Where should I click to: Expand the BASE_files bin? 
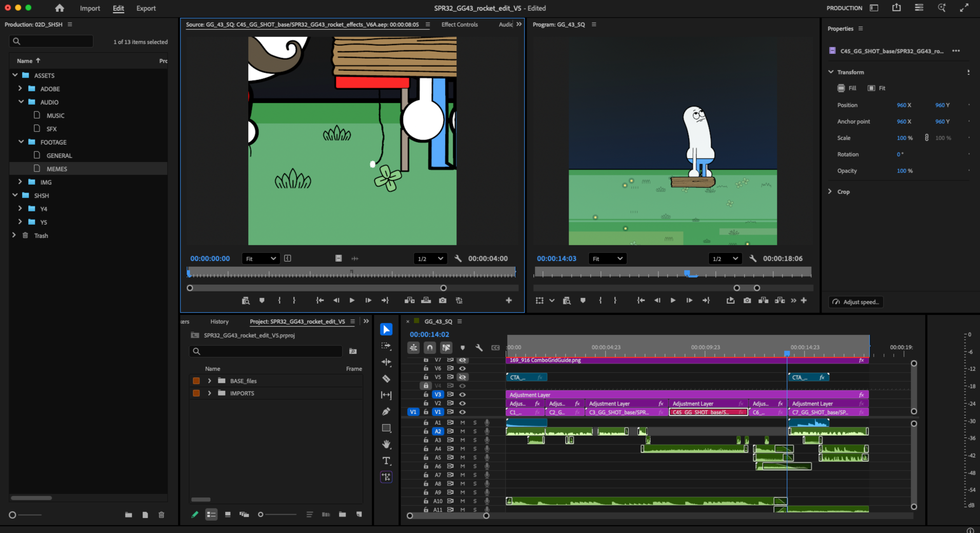[x=209, y=381]
